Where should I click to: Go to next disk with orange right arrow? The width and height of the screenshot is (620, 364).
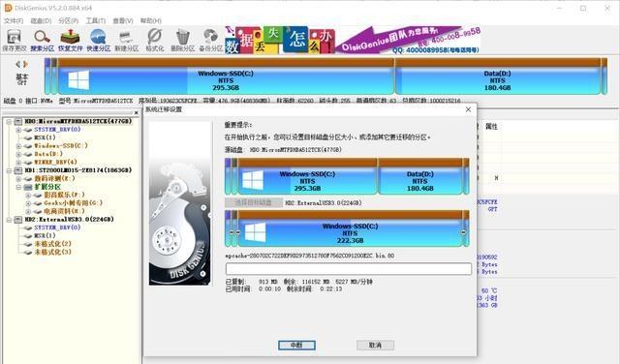25,64
